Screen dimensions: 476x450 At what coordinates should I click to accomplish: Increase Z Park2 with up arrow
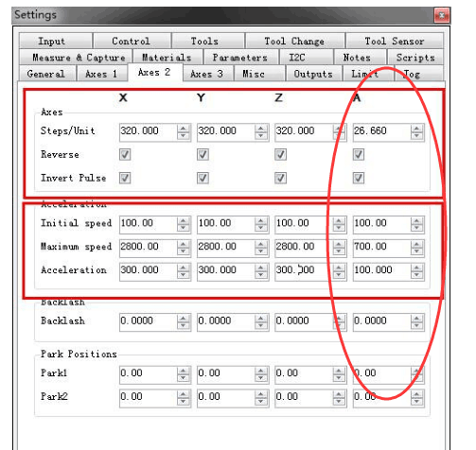[339, 394]
